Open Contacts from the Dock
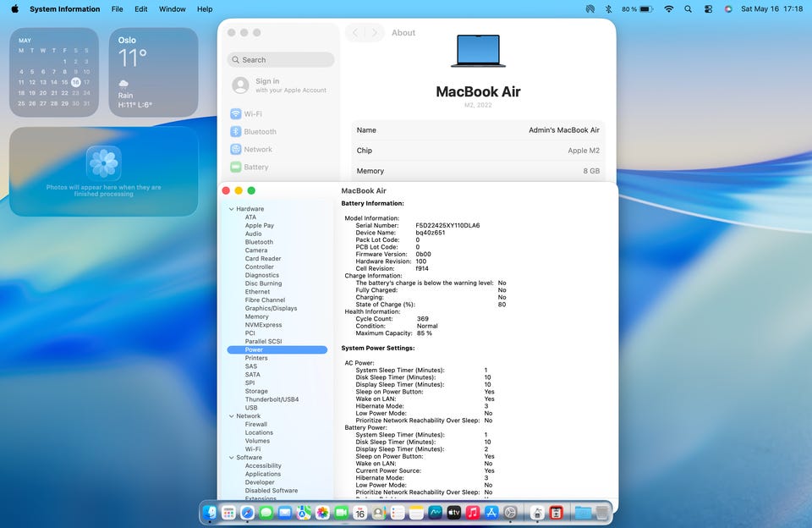812x528 pixels. (379, 513)
